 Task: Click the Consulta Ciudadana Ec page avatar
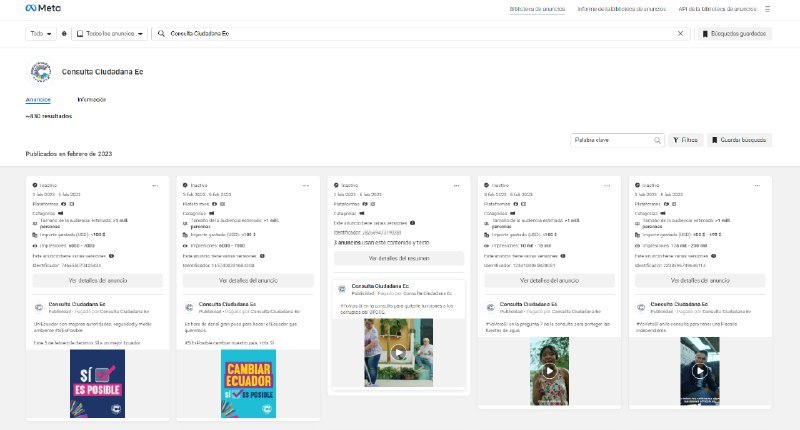point(41,72)
